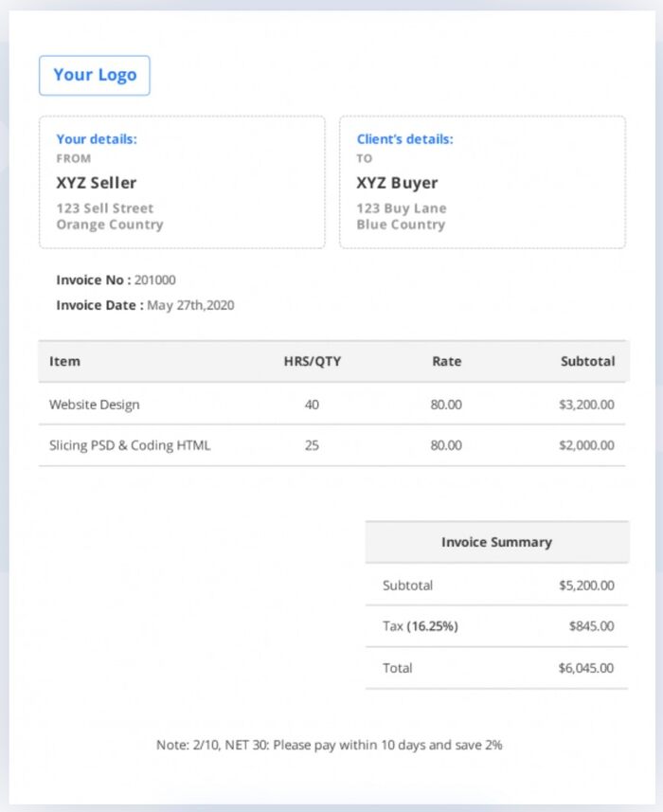Select the 123 Buy Lane address
This screenshot has width=663, height=812.
(401, 208)
